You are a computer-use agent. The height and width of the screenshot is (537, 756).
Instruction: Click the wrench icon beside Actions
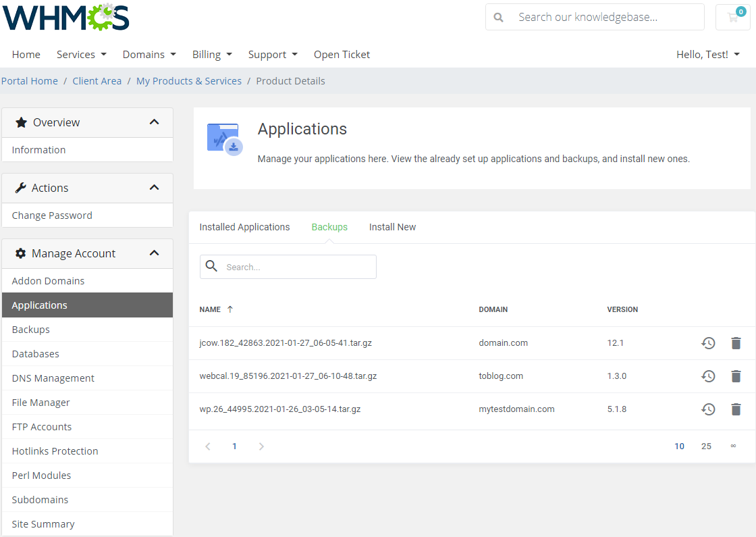click(20, 188)
